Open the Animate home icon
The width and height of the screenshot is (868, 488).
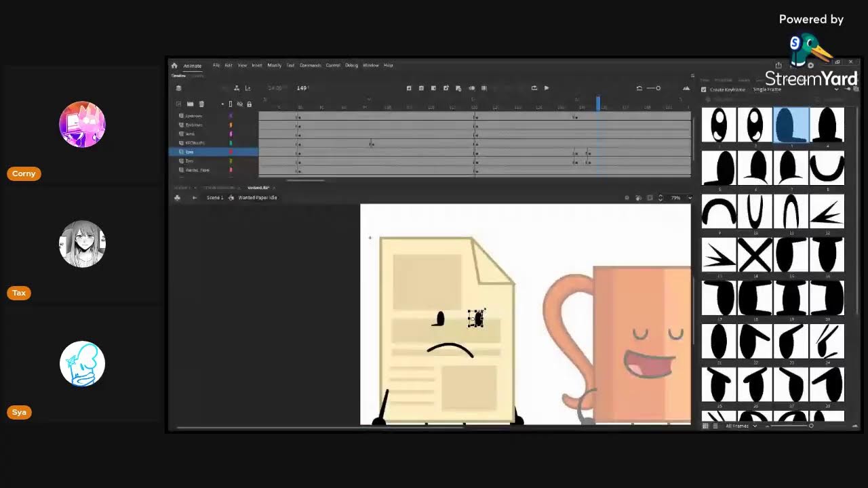tap(174, 66)
